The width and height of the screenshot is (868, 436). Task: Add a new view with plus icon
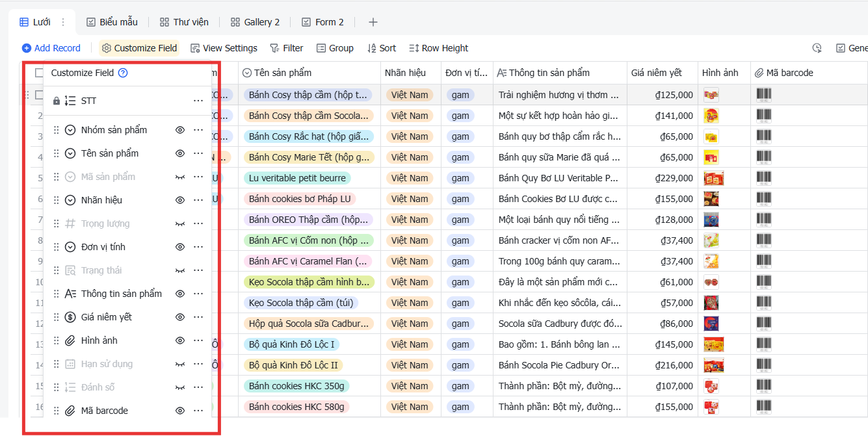coord(373,22)
